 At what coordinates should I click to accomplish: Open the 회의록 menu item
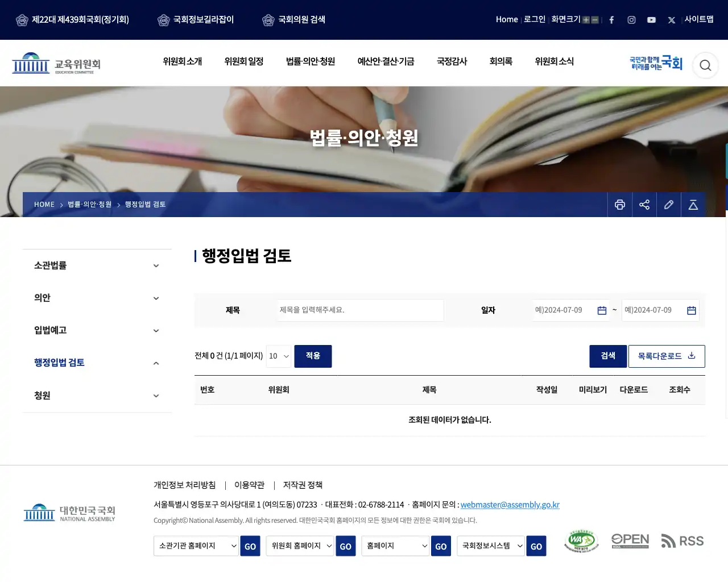[x=500, y=61]
